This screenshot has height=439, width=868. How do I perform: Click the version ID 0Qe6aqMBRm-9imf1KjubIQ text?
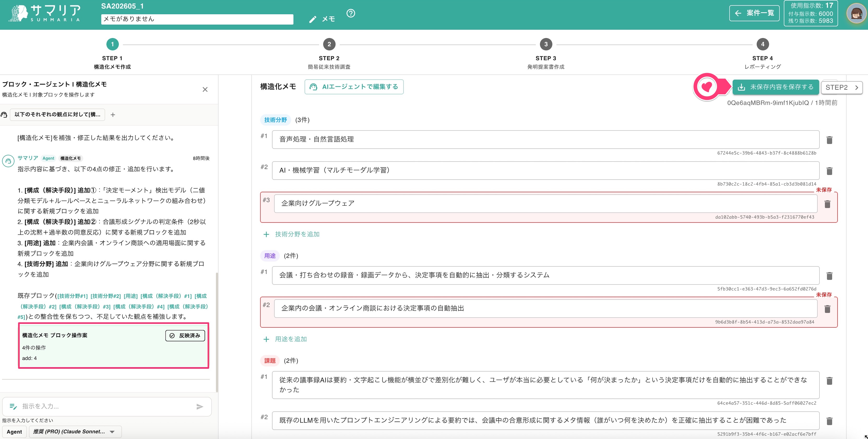768,103
